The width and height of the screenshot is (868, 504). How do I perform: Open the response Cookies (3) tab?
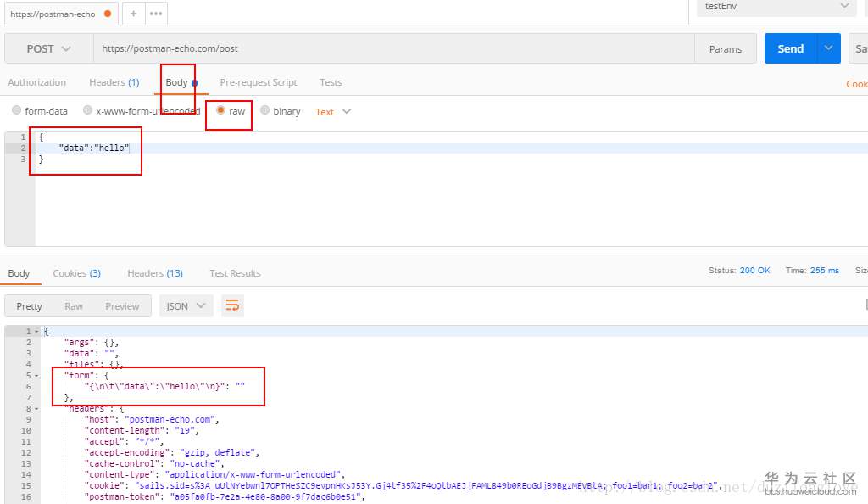tap(76, 273)
